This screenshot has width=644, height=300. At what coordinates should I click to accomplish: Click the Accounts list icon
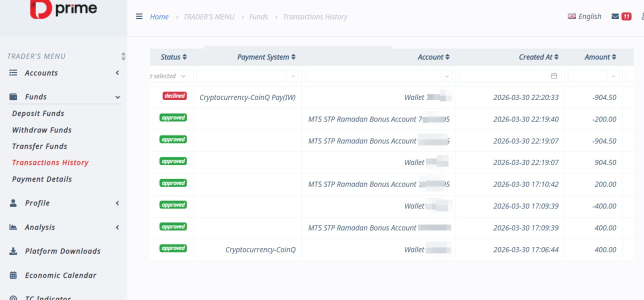tap(13, 73)
